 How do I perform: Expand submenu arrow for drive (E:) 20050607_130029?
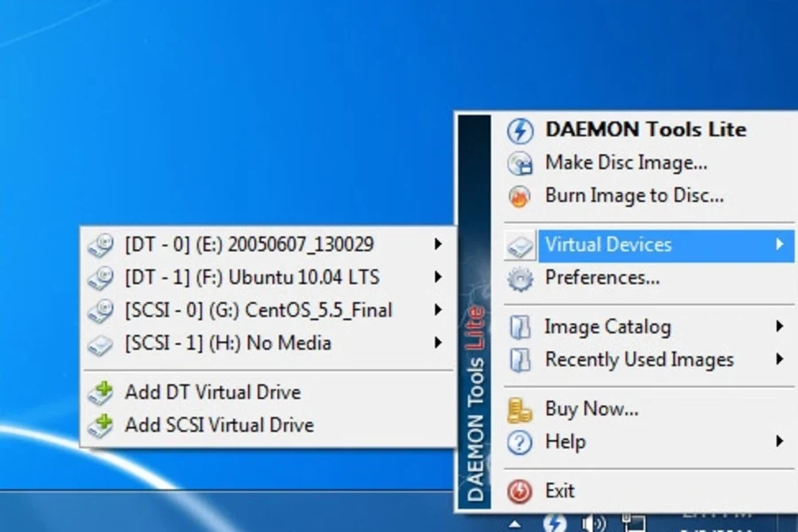[438, 244]
